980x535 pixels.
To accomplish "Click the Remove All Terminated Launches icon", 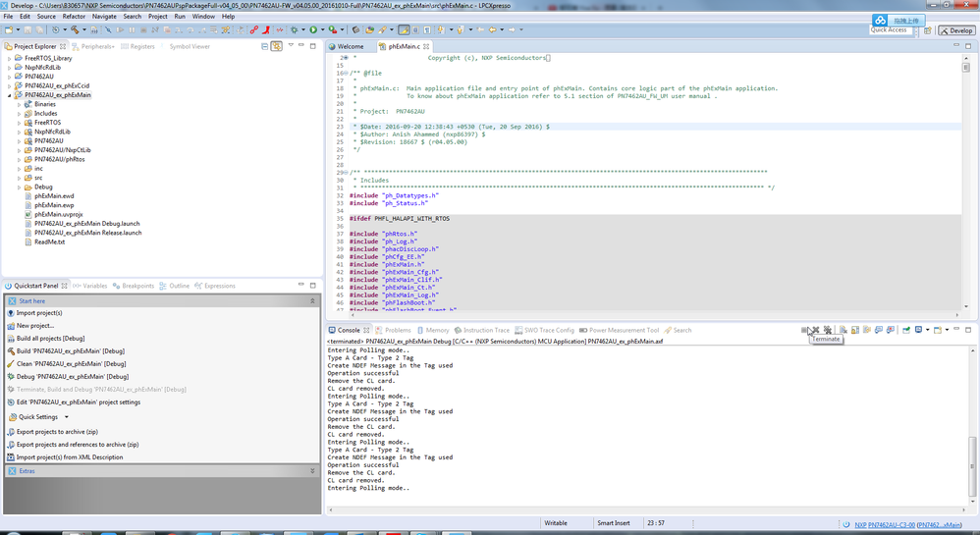I will click(x=828, y=330).
